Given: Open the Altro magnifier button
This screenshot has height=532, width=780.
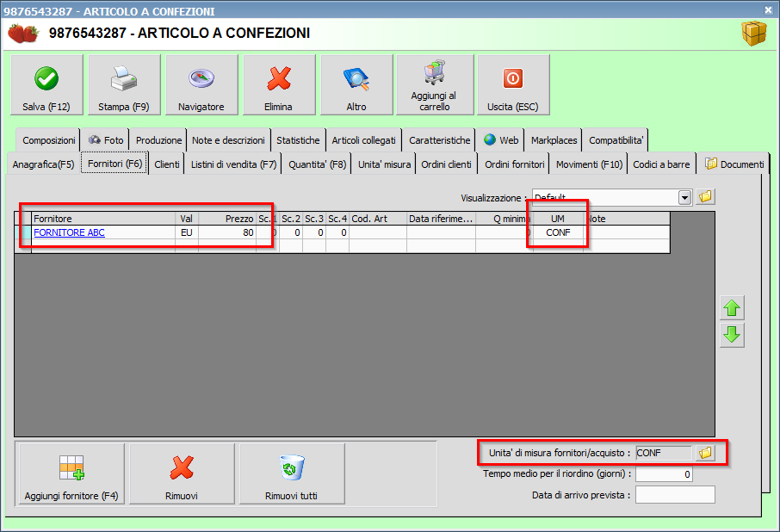Looking at the screenshot, I should coord(356,85).
